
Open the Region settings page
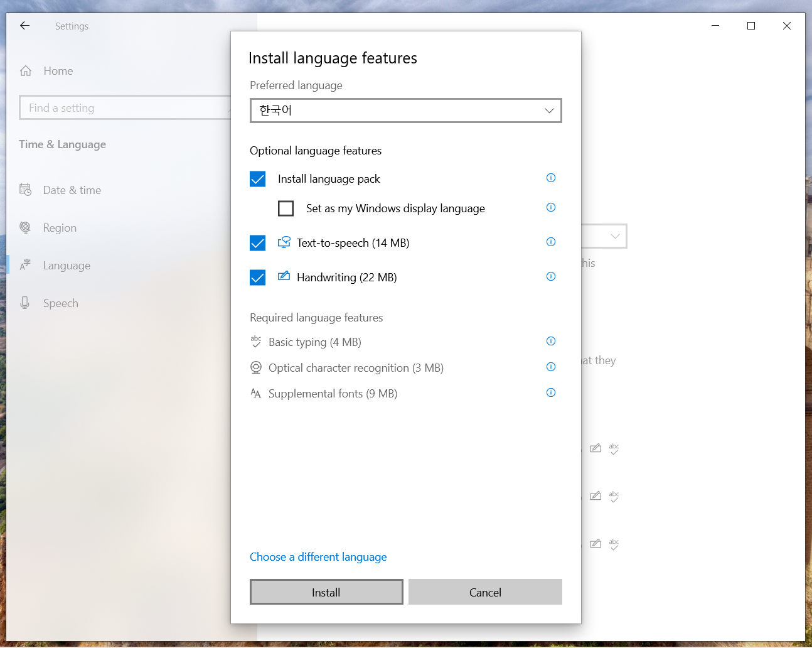(60, 228)
